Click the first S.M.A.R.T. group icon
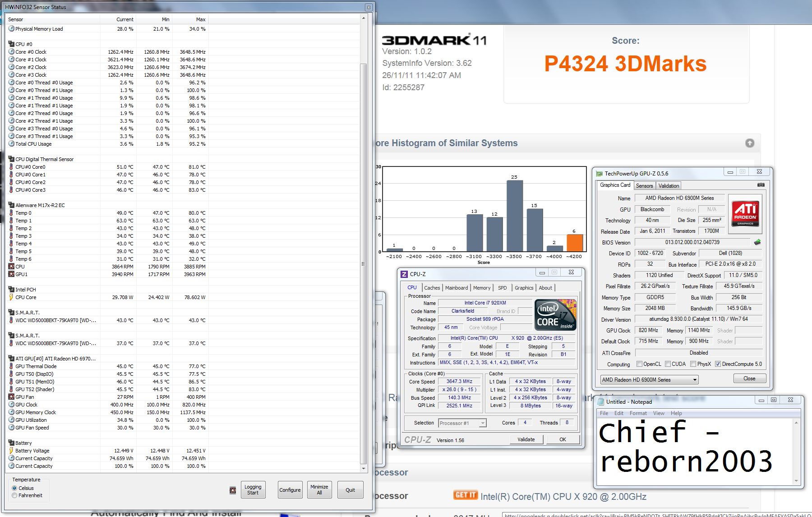Image resolution: width=812 pixels, height=517 pixels. (11, 313)
